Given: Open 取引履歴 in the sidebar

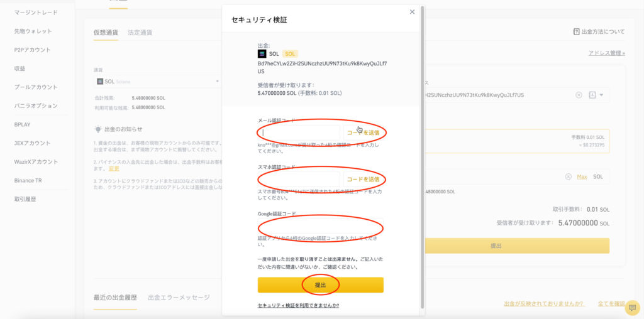Looking at the screenshot, I should 25,199.
